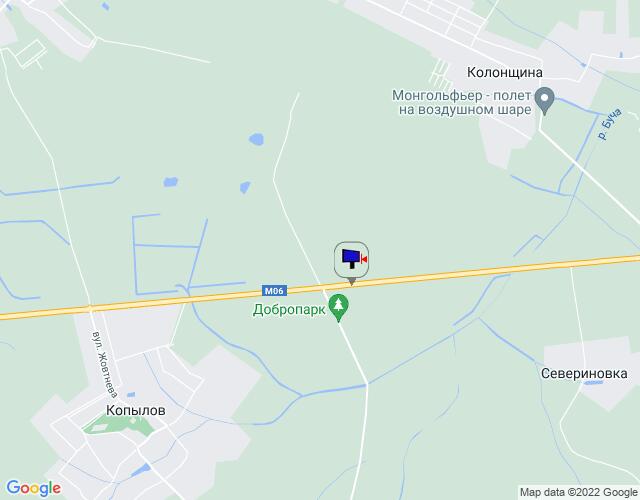Screen dimensions: 640x500
Task: Click the gray pointer tip under billboard marker
Action: click(351, 281)
